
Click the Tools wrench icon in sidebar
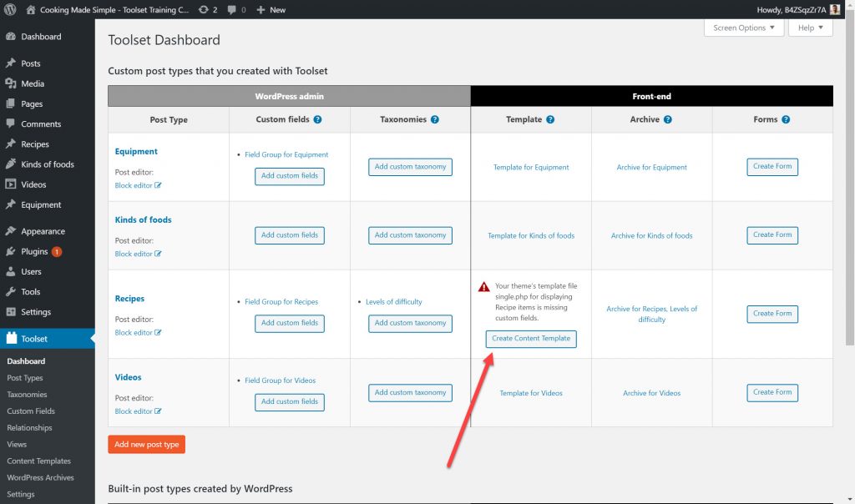(x=10, y=291)
